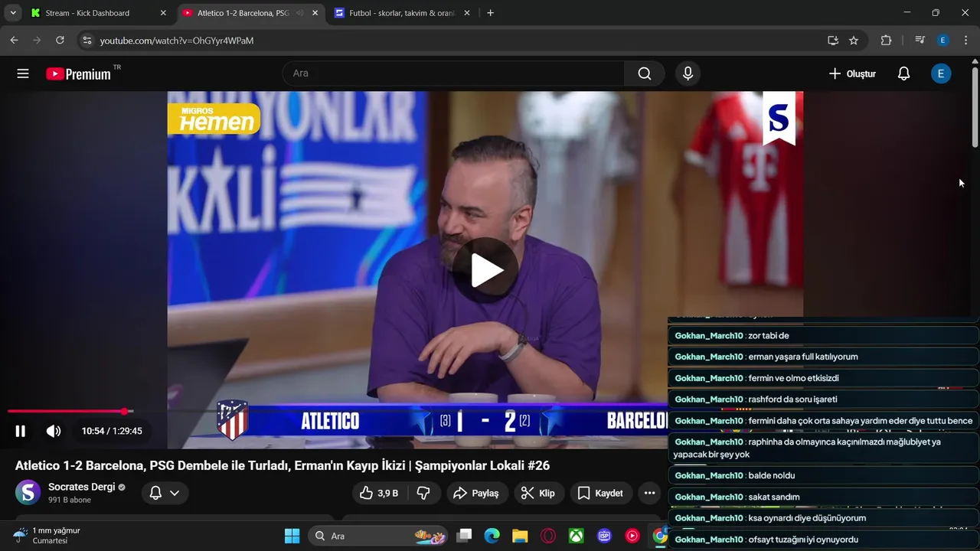Open media controls icon in Chrome toolbar
The height and width of the screenshot is (551, 980).
click(920, 40)
